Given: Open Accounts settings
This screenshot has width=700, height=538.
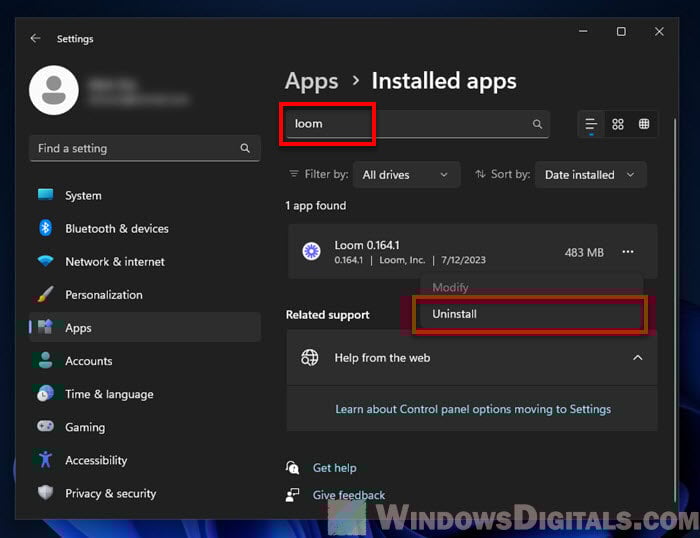Looking at the screenshot, I should point(145,361).
